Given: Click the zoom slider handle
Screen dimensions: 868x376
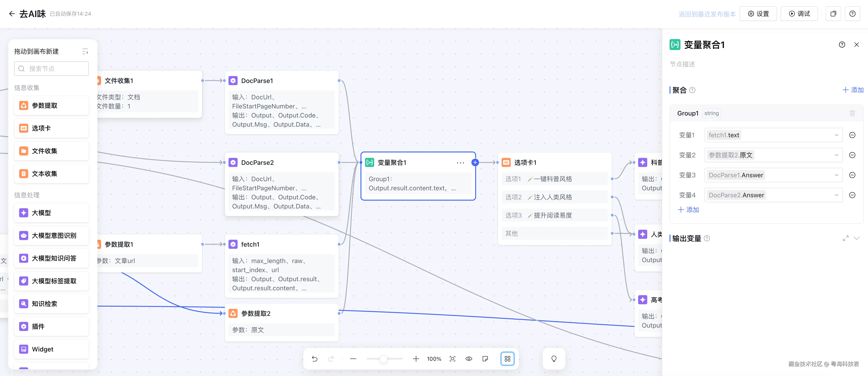Looking at the screenshot, I should point(383,359).
